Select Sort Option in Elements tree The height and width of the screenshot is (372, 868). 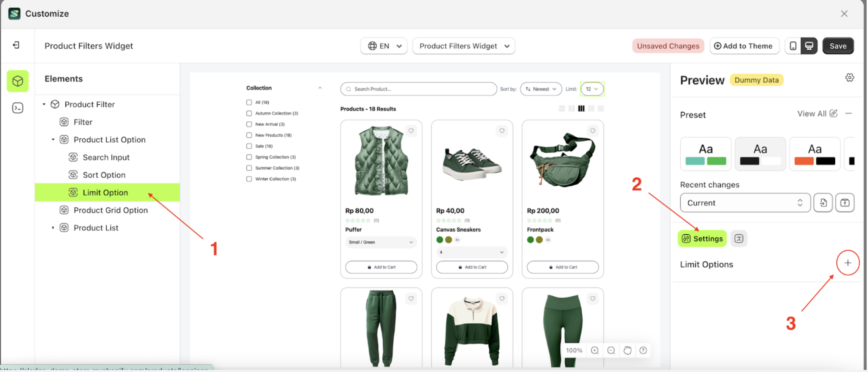coord(104,175)
